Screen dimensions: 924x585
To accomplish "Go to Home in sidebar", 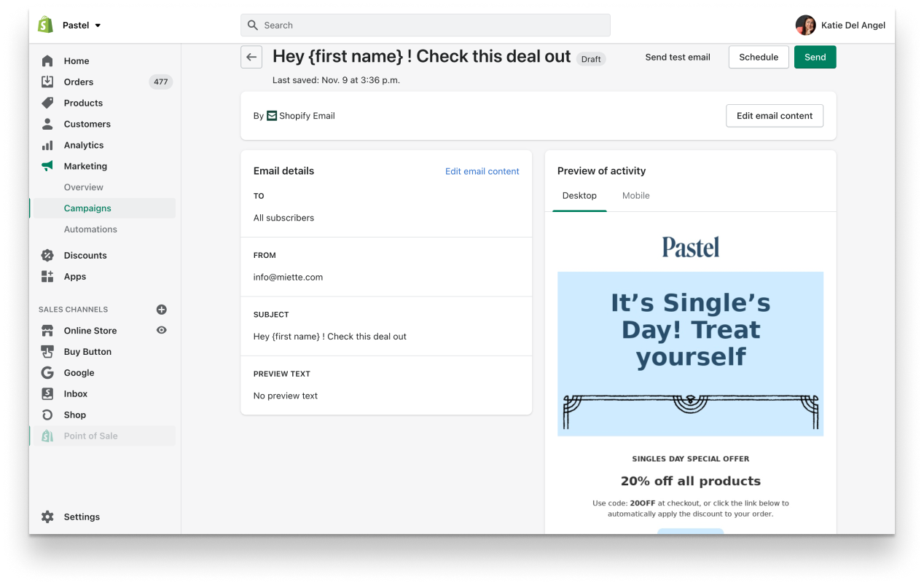I will pyautogui.click(x=77, y=61).
